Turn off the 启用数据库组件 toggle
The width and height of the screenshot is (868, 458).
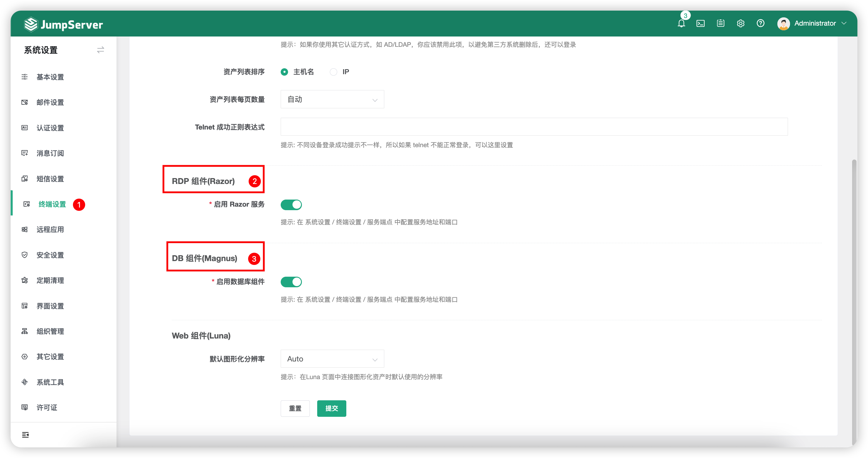tap(291, 282)
